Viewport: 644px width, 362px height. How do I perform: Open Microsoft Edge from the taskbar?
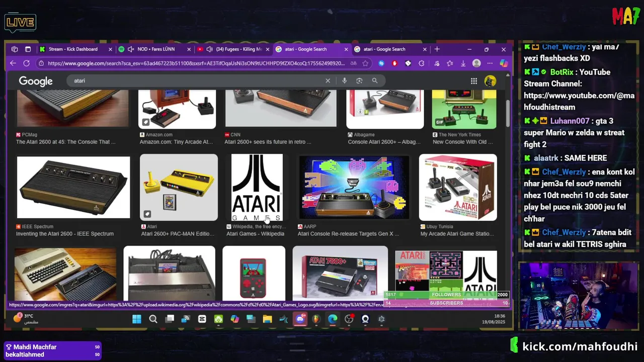click(x=333, y=319)
